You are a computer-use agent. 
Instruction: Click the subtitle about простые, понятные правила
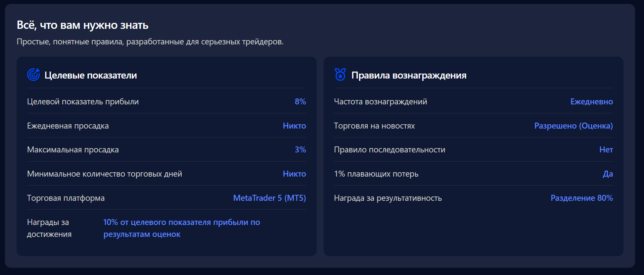click(150, 42)
